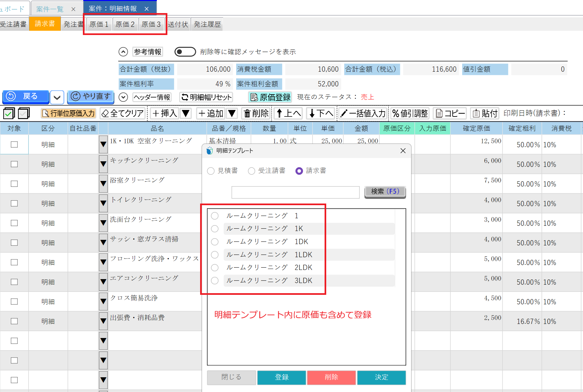Open 値引調整 discount adjustment
The height and width of the screenshot is (392, 583).
click(x=410, y=113)
